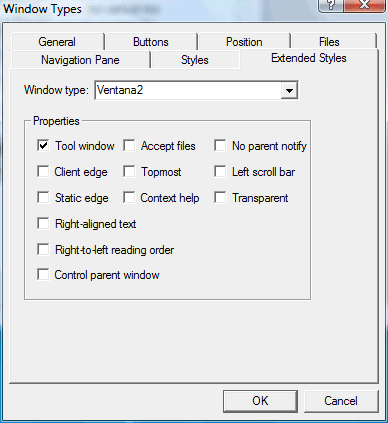The width and height of the screenshot is (388, 423).
Task: Enable the Accept files checkbox
Action: (x=129, y=146)
